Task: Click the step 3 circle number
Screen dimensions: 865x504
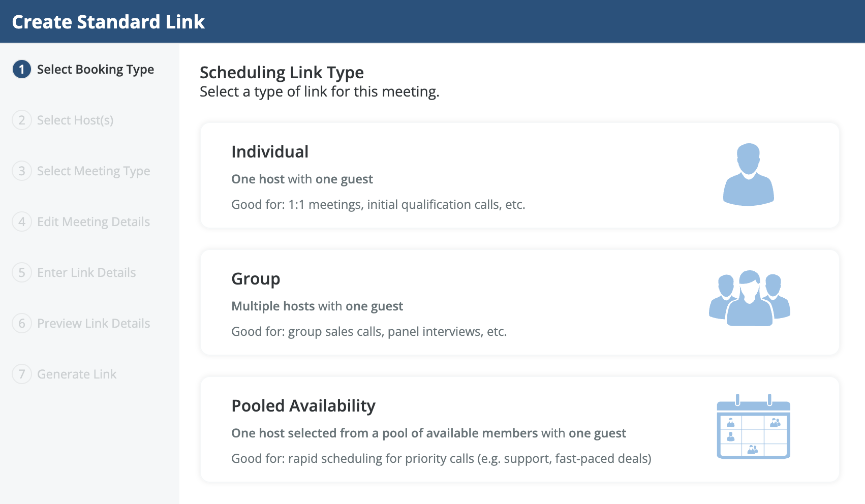Action: [x=22, y=171]
